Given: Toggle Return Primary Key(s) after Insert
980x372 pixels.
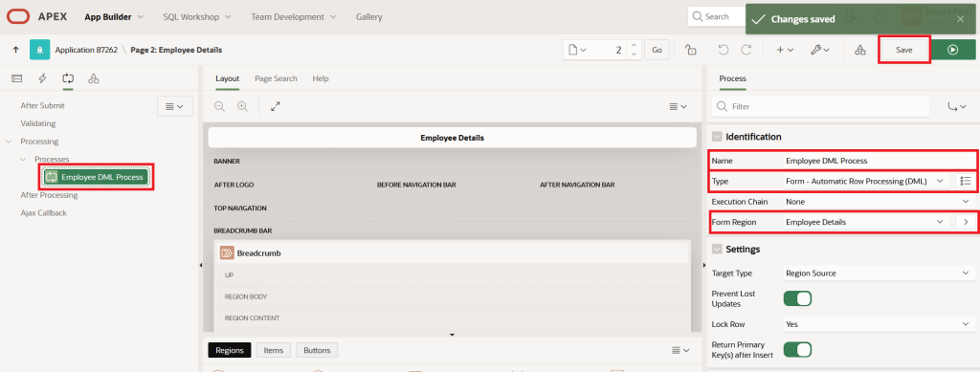Looking at the screenshot, I should (797, 349).
